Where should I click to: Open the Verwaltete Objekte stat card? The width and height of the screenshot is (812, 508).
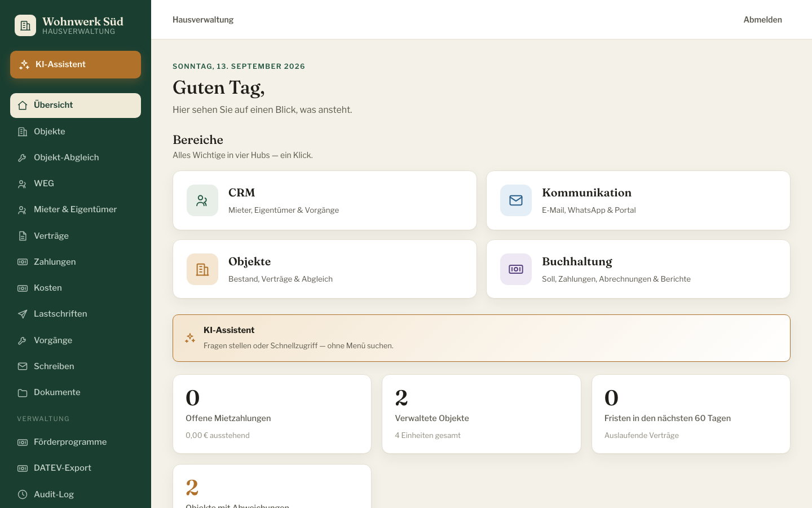482,414
